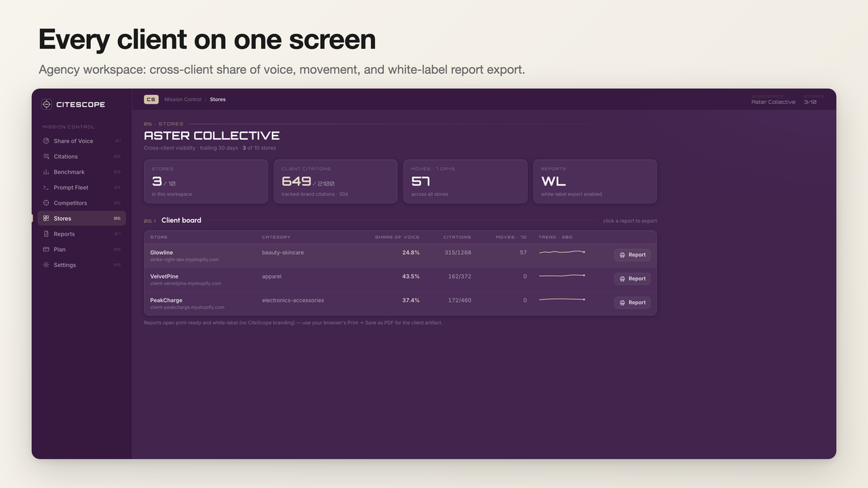The width and height of the screenshot is (868, 488).
Task: Click the Mission Control sidebar heading
Action: point(68,127)
